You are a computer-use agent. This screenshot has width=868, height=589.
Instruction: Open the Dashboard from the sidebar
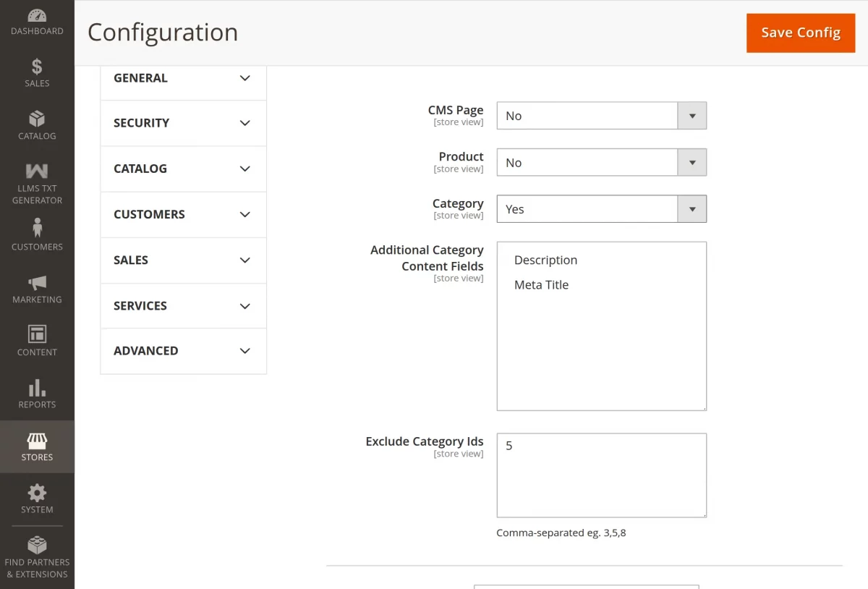pyautogui.click(x=37, y=20)
